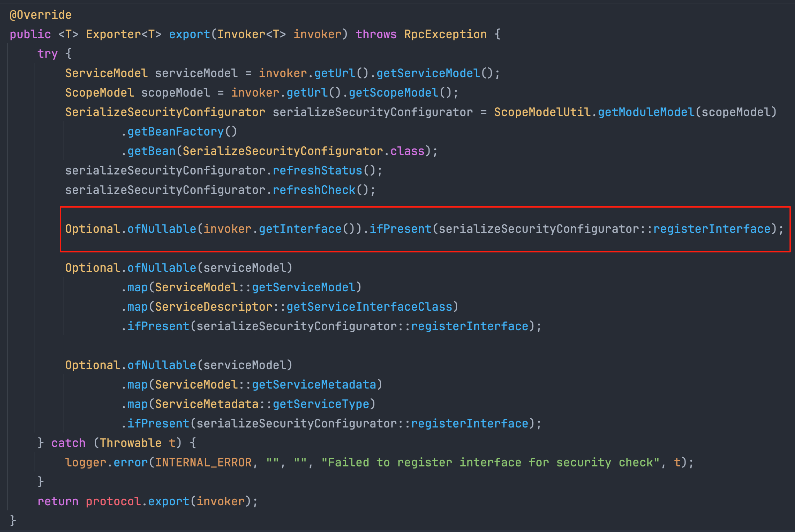Click getServiceType method reference

[x=321, y=404]
